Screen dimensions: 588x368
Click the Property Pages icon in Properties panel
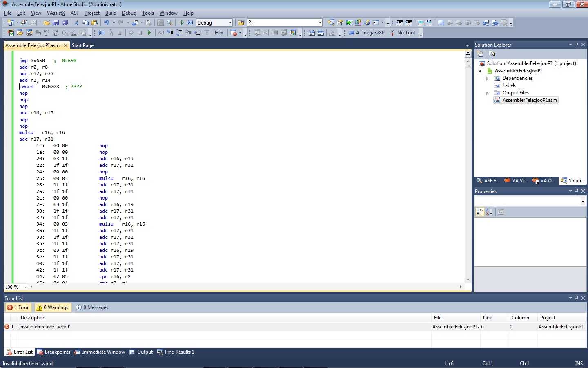coord(501,212)
